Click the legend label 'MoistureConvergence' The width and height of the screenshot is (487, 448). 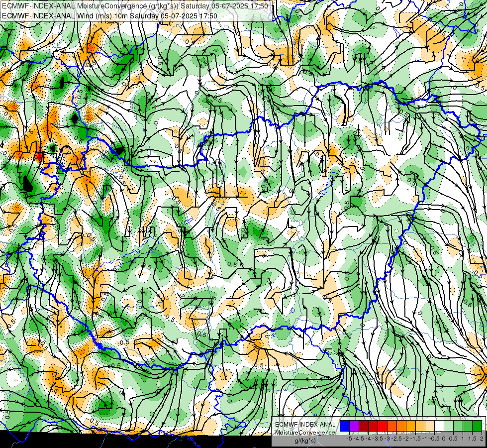[305, 433]
